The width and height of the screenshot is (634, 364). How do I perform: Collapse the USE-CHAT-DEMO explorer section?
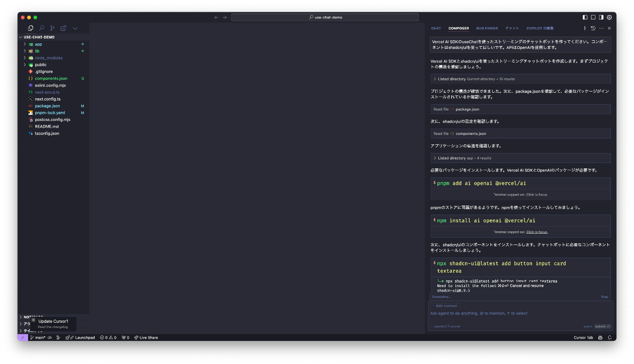coord(53,37)
